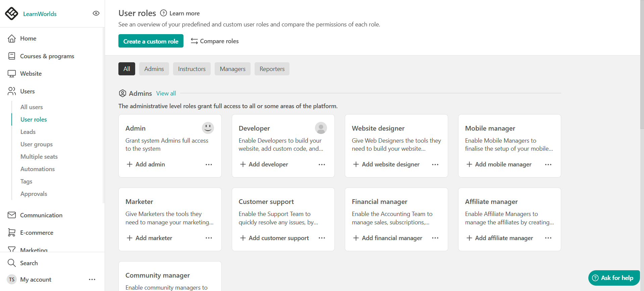Switch to the Instructors filter tab

tap(192, 69)
